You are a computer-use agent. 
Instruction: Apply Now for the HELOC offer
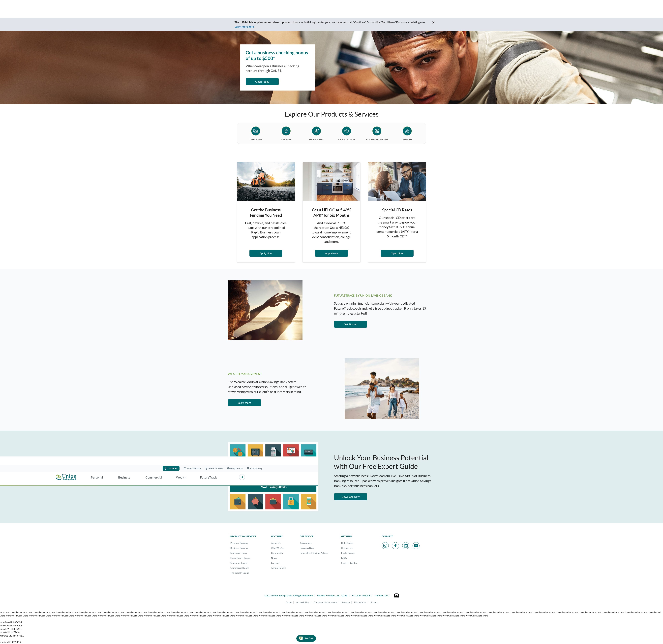[331, 254]
